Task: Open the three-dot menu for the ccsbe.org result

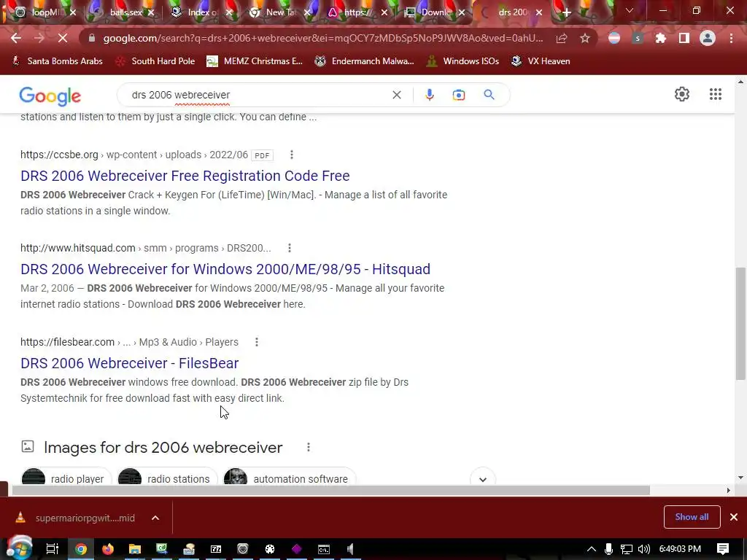Action: [292, 155]
